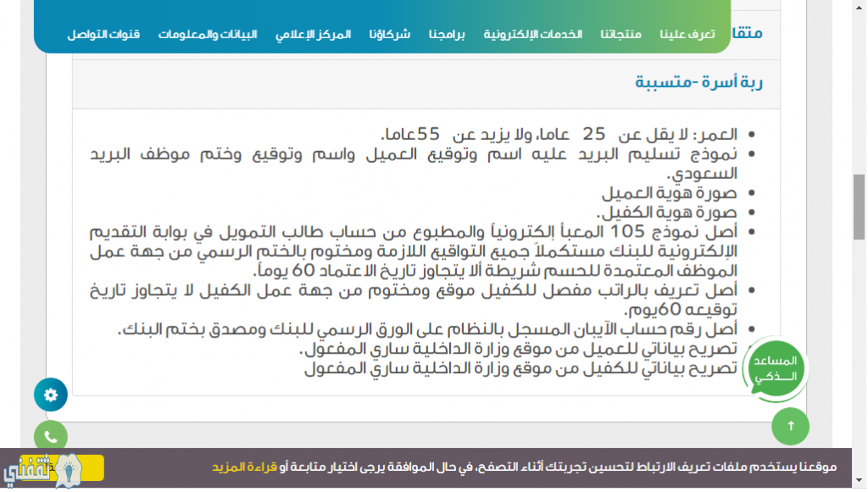
Task: Click the قراءة المزيد cookie link
Action: [244, 467]
